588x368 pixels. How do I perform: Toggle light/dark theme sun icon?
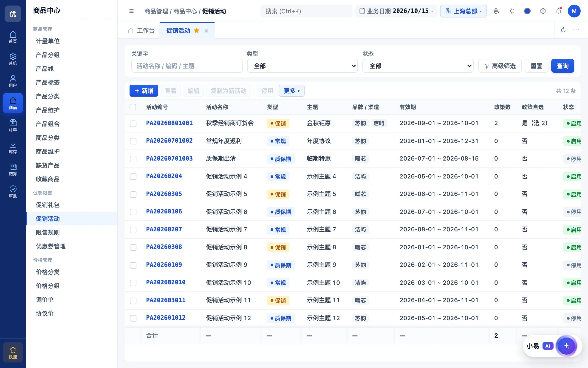(x=512, y=11)
